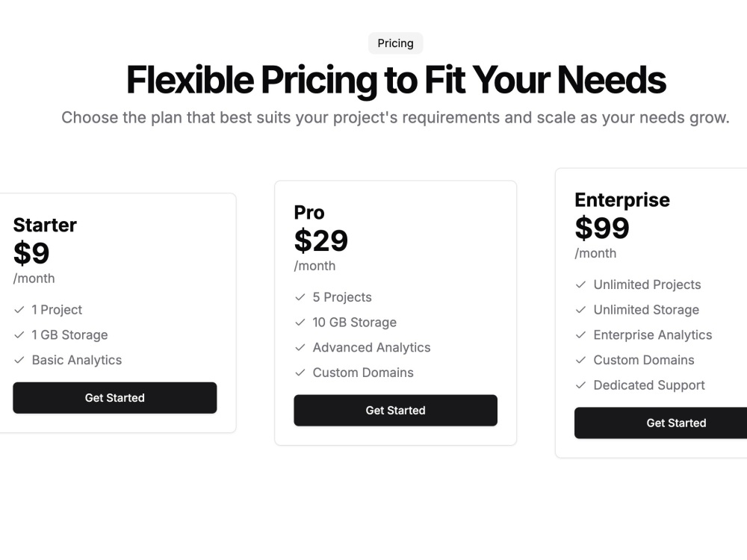Click Get Started on the Starter plan
This screenshot has width=747, height=560.
(115, 398)
